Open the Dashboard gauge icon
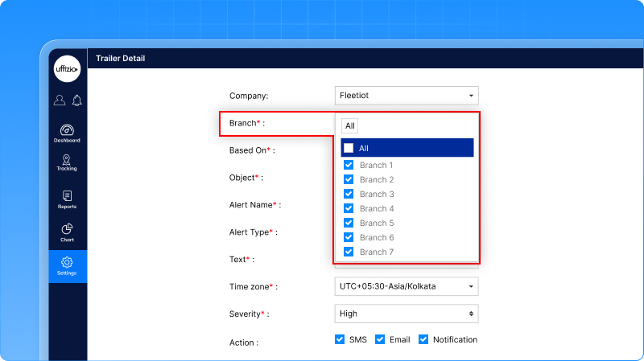The image size is (644, 361). (x=68, y=130)
